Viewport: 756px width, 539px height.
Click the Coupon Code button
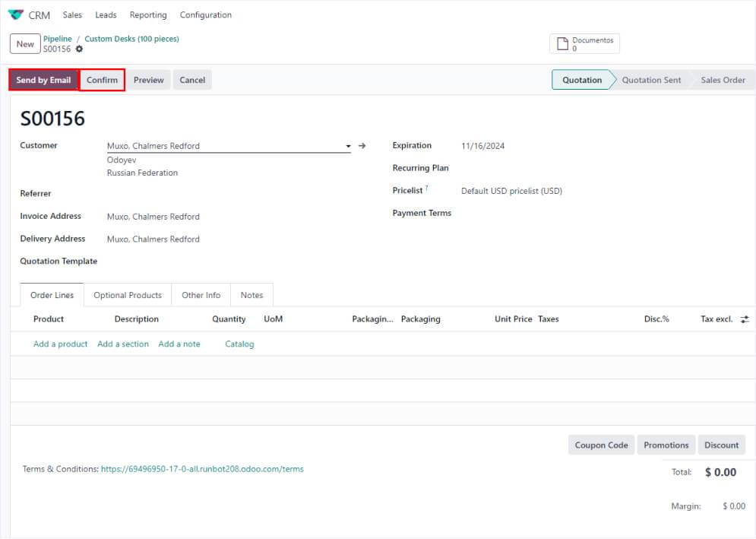tap(601, 445)
